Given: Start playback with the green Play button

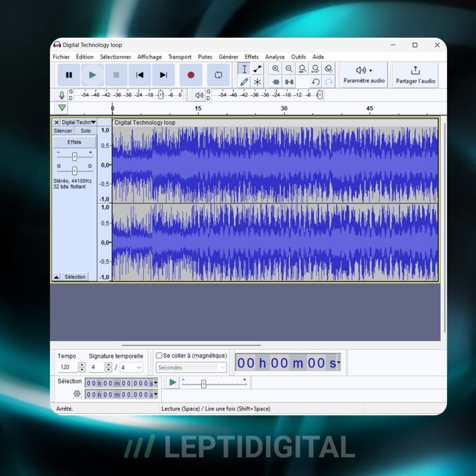Looking at the screenshot, I should click(93, 75).
